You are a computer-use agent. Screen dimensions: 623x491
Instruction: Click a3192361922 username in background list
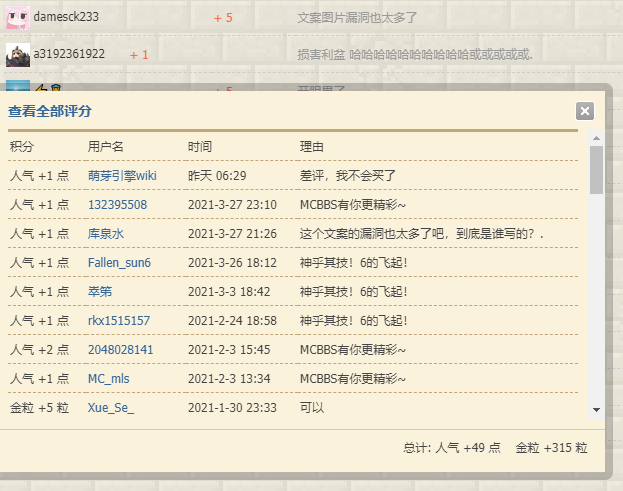pyautogui.click(x=69, y=54)
